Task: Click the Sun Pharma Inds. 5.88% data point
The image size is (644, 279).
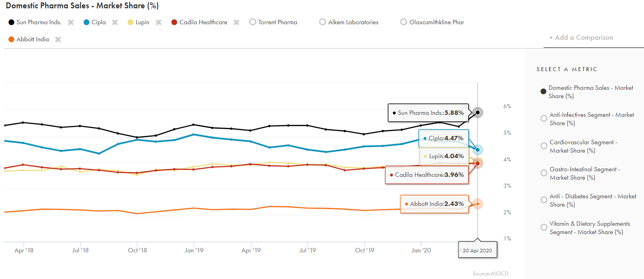Action: pyautogui.click(x=478, y=112)
